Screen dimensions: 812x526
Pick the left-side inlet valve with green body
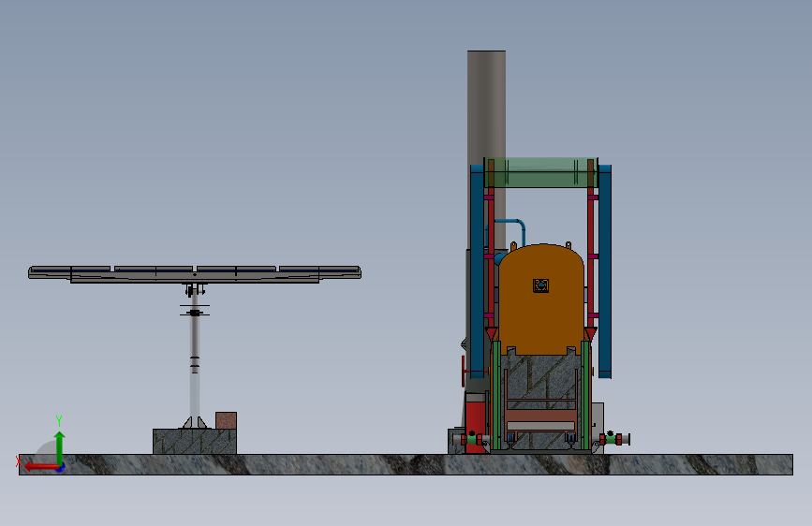point(471,439)
